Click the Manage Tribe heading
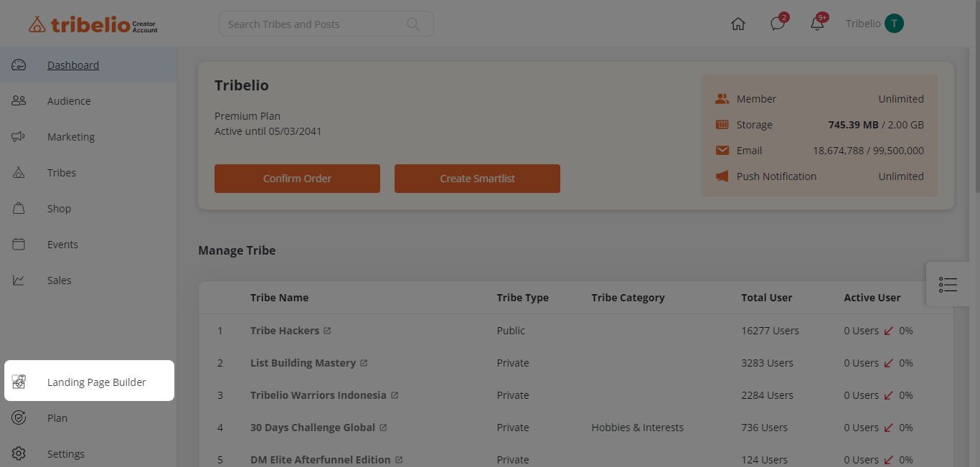 (x=237, y=250)
